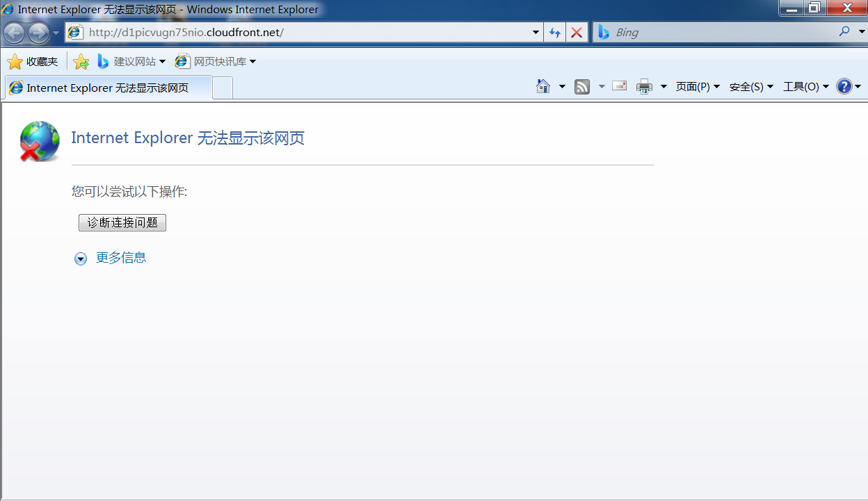Screen dimensions: 868x501
Task: Click the 诊断连接问题 button
Action: pos(122,223)
